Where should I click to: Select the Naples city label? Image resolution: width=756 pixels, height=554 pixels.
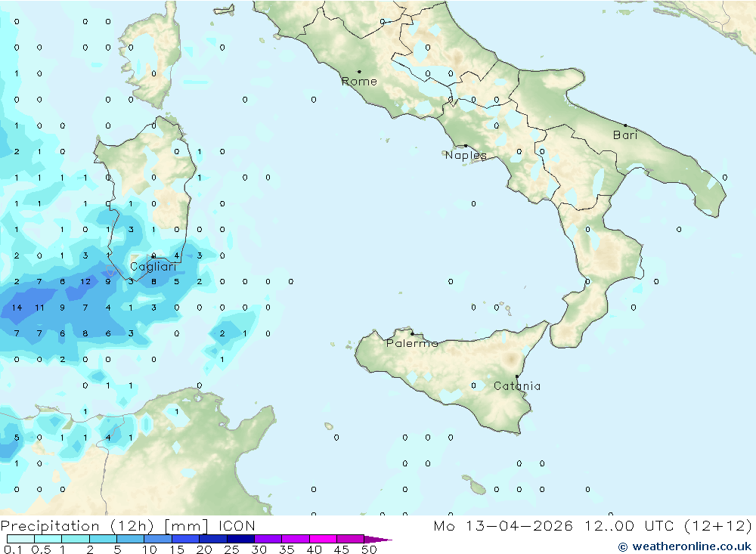pos(466,155)
